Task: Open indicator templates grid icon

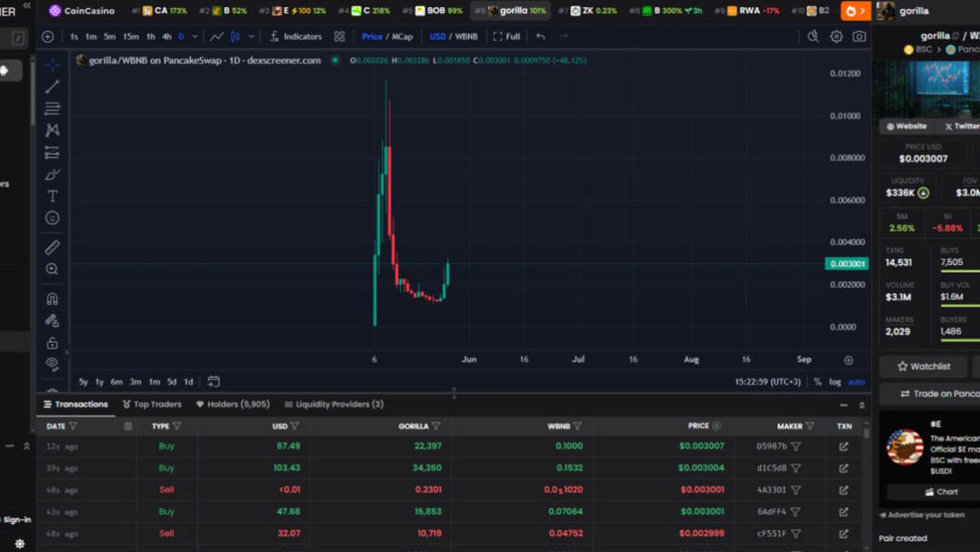Action: pos(339,36)
